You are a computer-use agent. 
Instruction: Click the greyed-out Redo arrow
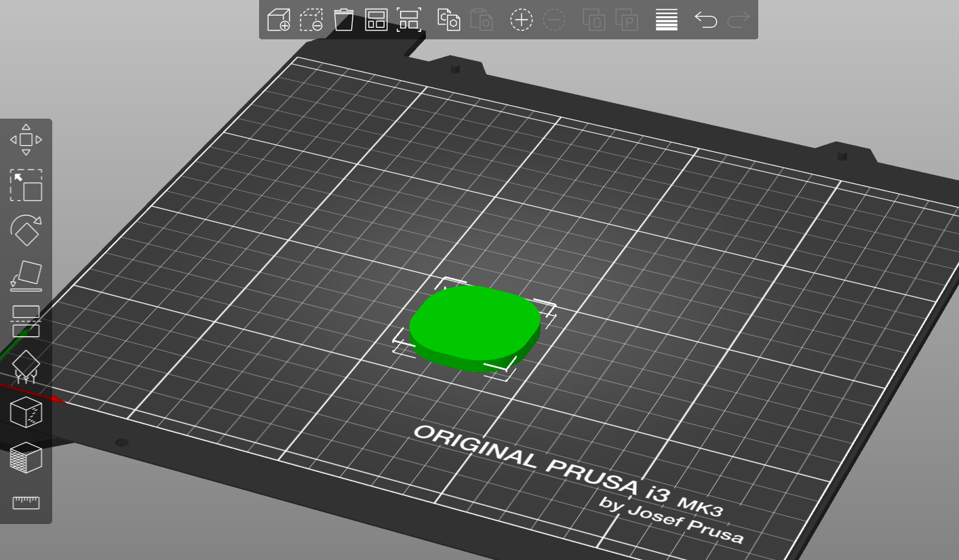(x=739, y=20)
